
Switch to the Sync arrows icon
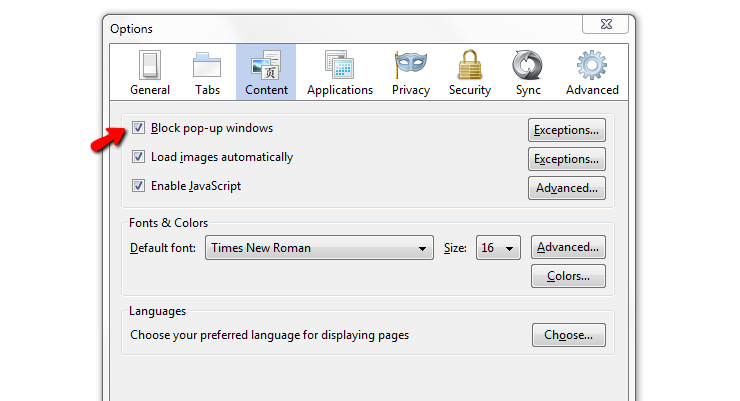point(527,65)
